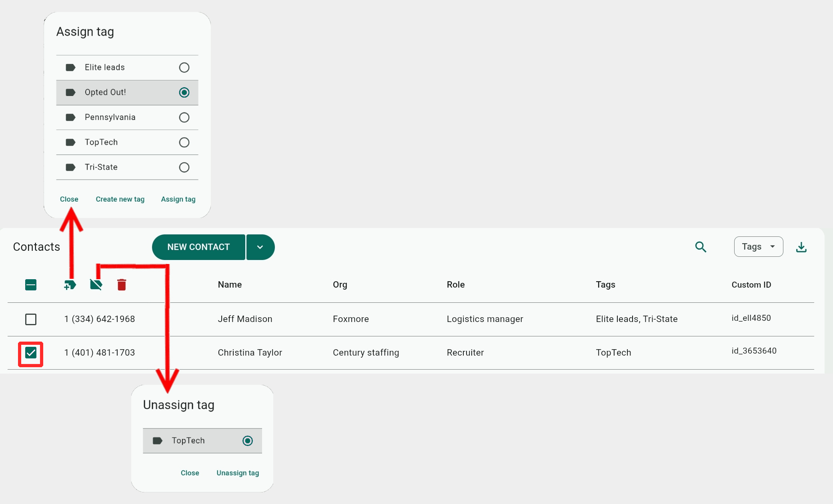Screen dimensions: 833x504
Task: Click the download contacts icon
Action: point(801,247)
